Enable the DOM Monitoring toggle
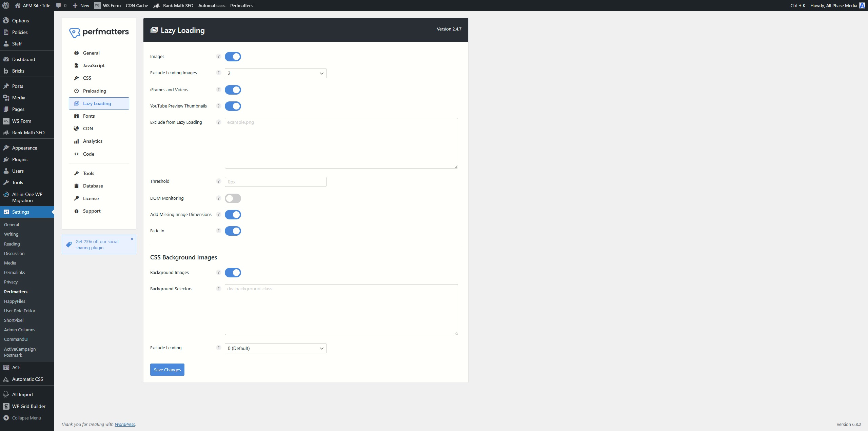 point(233,198)
